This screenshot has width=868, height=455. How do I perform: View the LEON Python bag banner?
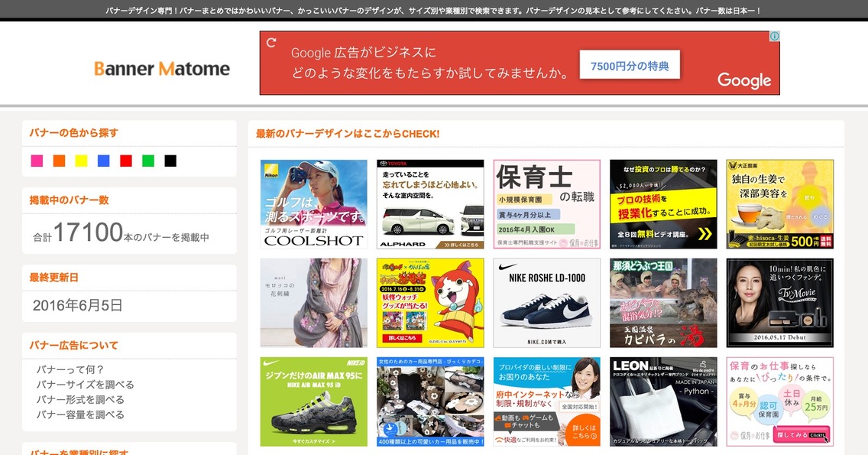pos(663,401)
